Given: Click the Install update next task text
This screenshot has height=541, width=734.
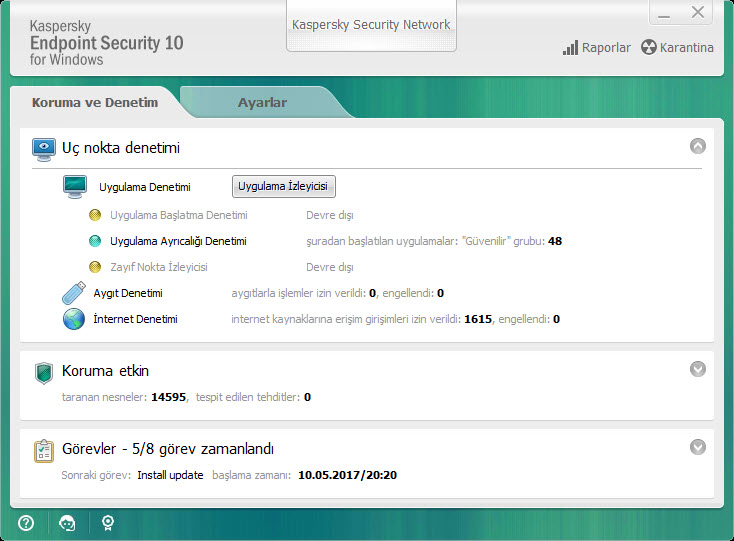Looking at the screenshot, I should 170,475.
